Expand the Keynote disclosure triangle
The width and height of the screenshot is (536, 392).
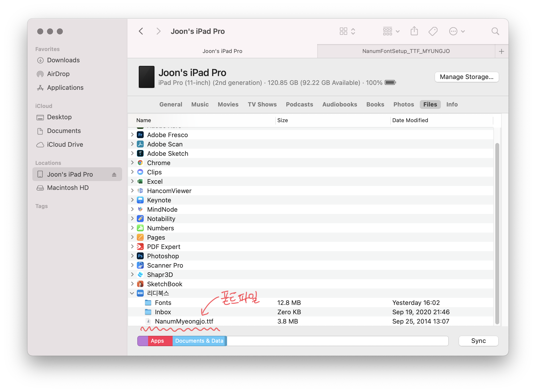click(132, 200)
